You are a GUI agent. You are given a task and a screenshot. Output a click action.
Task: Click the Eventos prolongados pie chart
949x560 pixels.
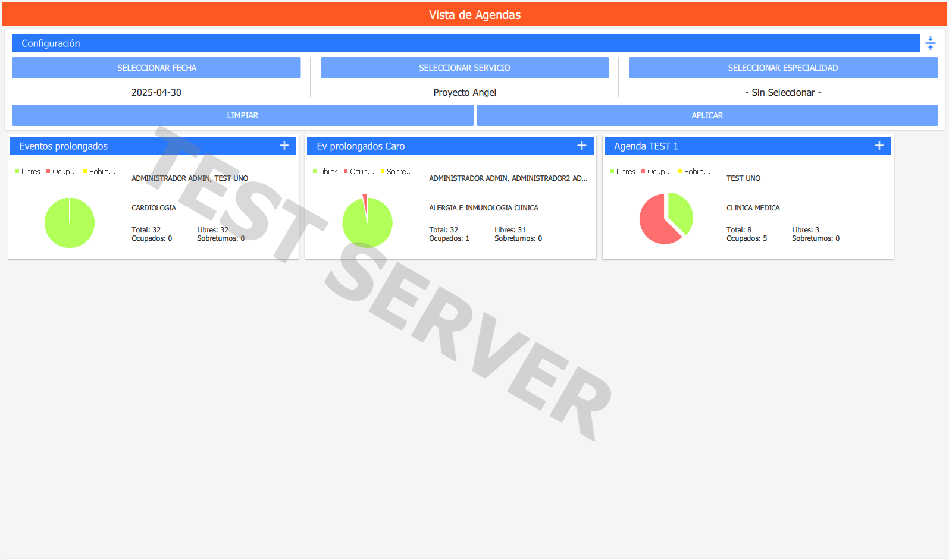pos(70,223)
